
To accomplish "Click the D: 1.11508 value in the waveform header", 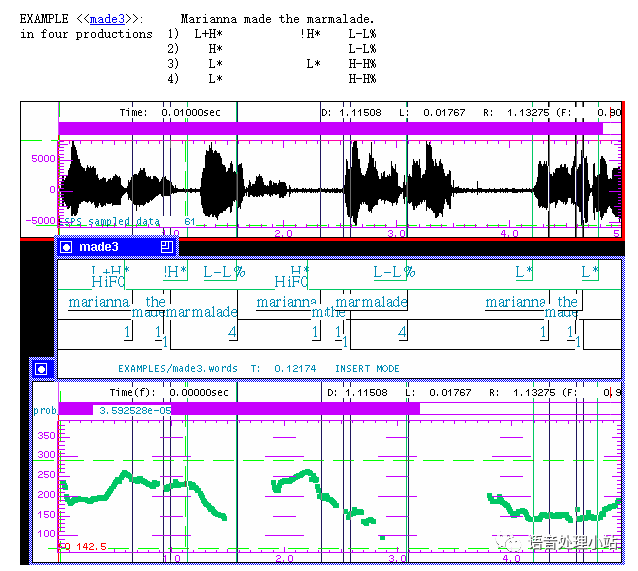I will coord(351,112).
